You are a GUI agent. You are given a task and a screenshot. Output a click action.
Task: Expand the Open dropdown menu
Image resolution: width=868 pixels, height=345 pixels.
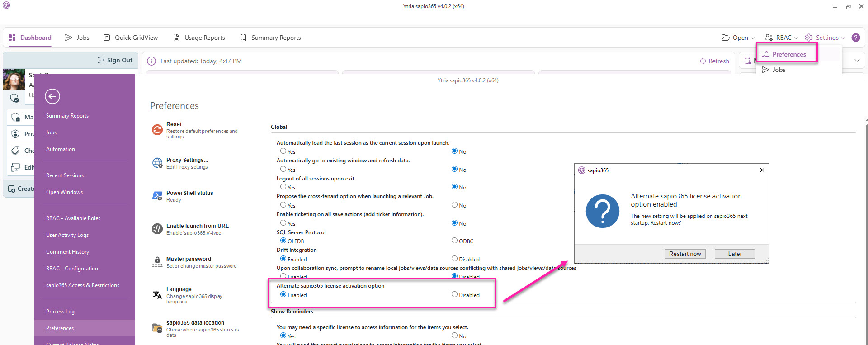point(738,38)
